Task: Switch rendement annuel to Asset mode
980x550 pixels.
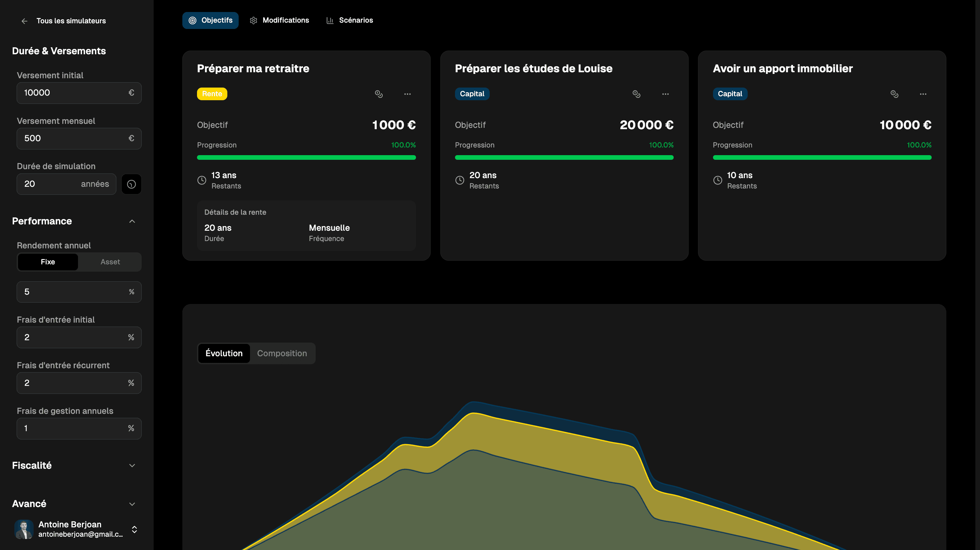Action: [x=110, y=262]
